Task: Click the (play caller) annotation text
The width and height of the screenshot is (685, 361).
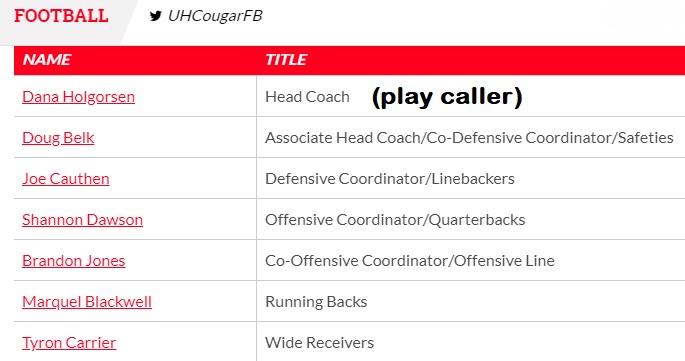Action: (447, 97)
